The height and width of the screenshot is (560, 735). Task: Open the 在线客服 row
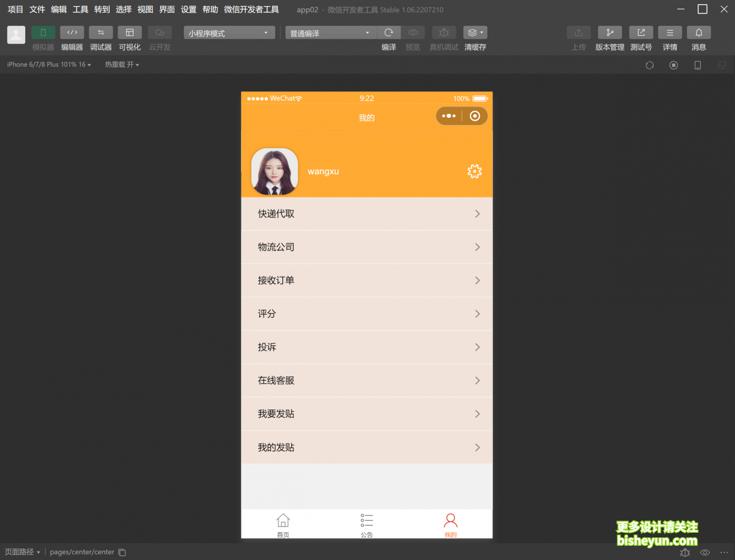367,381
